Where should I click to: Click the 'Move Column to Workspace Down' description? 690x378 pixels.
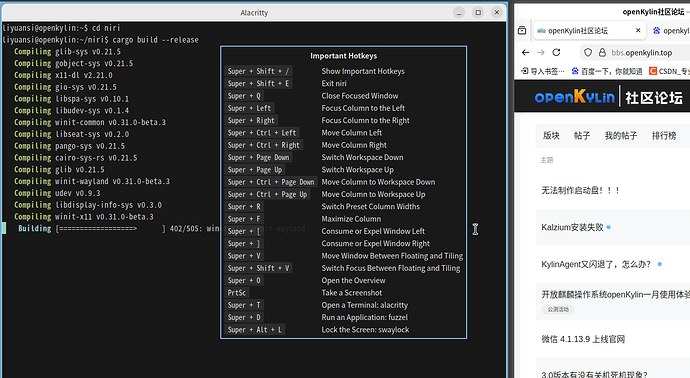point(378,182)
